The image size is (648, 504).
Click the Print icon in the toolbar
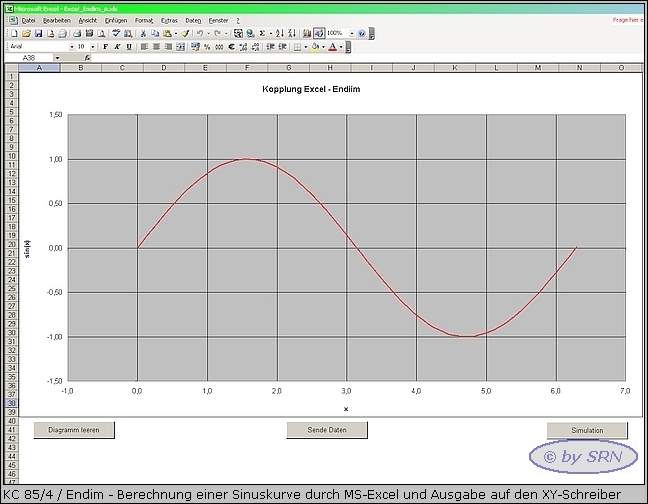pyautogui.click(x=77, y=33)
